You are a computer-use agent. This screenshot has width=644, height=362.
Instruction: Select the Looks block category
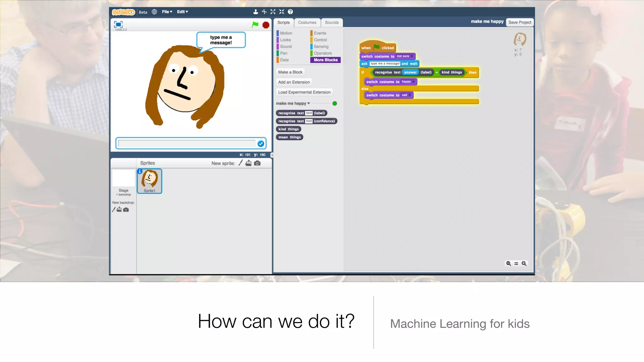click(x=285, y=40)
